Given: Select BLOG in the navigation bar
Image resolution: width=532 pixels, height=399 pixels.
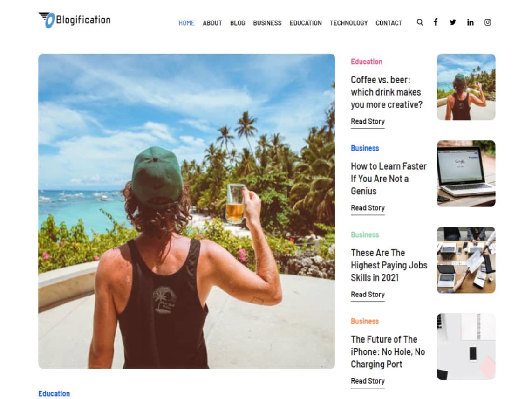Looking at the screenshot, I should (x=238, y=23).
